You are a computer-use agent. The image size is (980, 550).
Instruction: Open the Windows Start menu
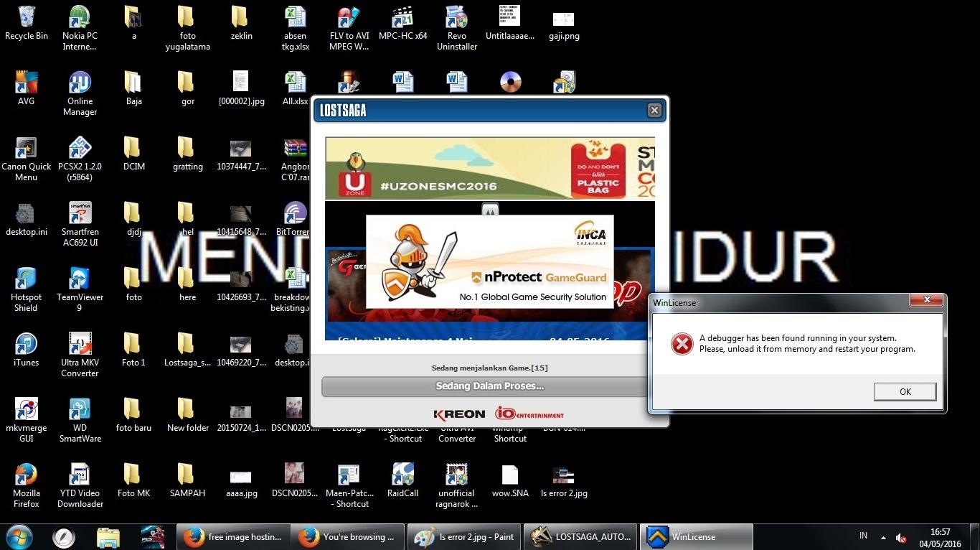pyautogui.click(x=19, y=536)
